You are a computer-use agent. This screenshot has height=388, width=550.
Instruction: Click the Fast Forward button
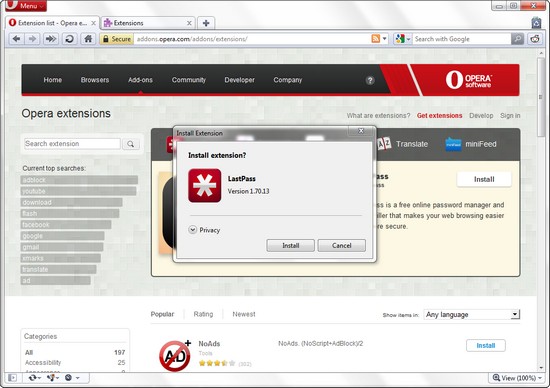click(x=51, y=39)
